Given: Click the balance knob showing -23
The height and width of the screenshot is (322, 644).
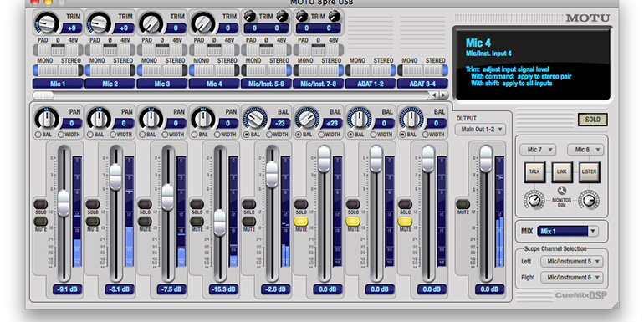Looking at the screenshot, I should pyautogui.click(x=255, y=119).
